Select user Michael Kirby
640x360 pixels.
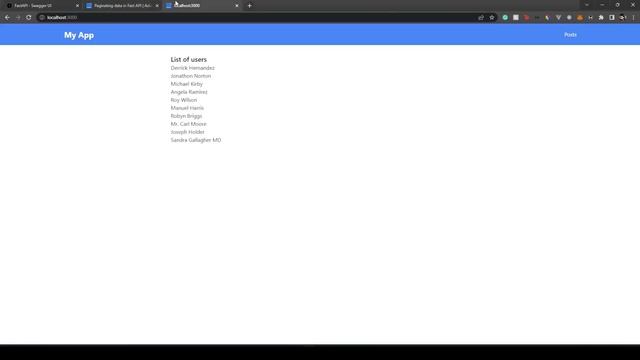pyautogui.click(x=187, y=84)
